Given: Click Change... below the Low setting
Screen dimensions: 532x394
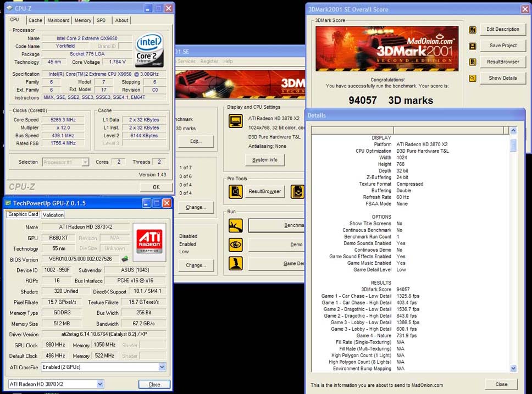Looking at the screenshot, I should point(196,265).
